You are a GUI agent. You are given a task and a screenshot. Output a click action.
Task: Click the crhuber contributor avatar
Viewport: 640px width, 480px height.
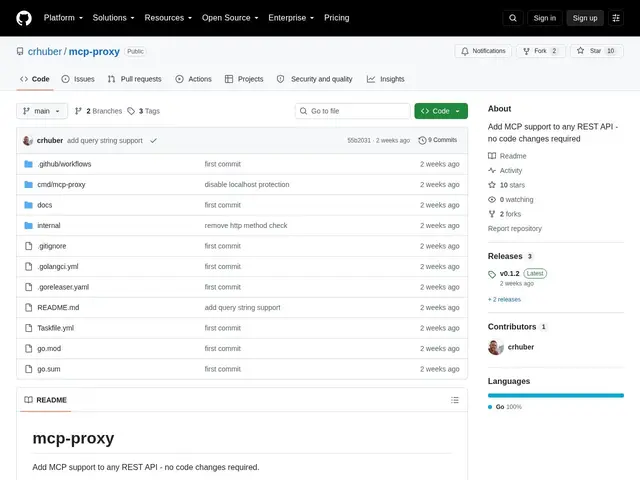[x=496, y=347]
